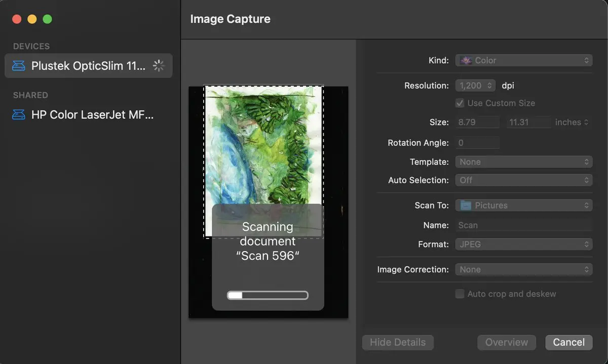Open the Kind dropdown menu
Image resolution: width=608 pixels, height=364 pixels.
523,60
